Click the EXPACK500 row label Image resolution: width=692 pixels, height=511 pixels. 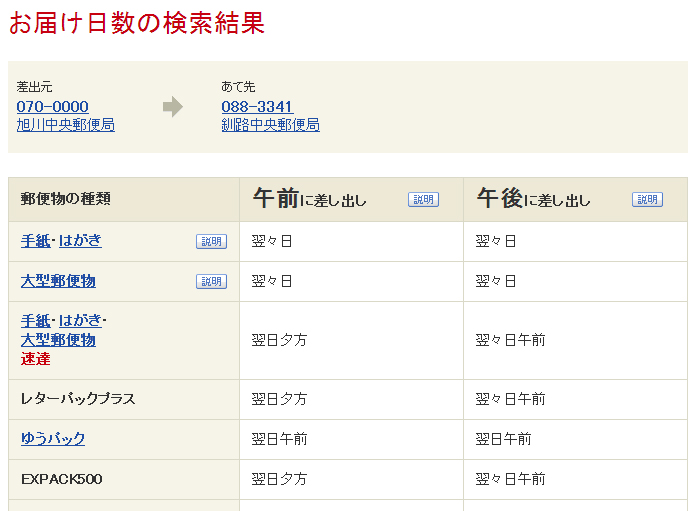pos(62,479)
